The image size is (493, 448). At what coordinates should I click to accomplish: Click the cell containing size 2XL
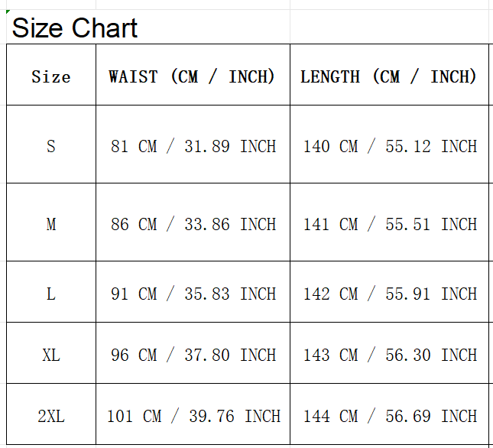click(51, 414)
